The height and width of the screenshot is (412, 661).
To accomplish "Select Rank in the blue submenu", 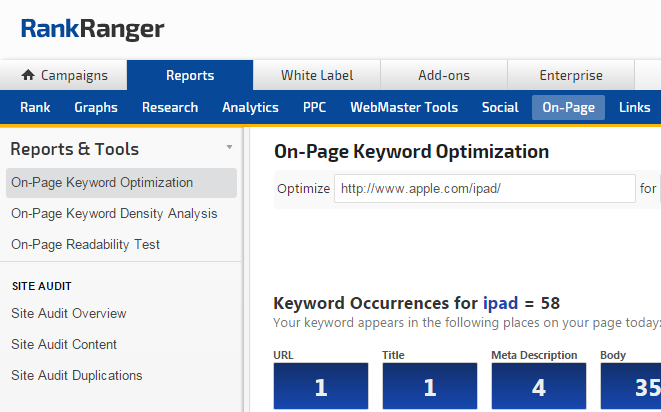I will pos(35,108).
